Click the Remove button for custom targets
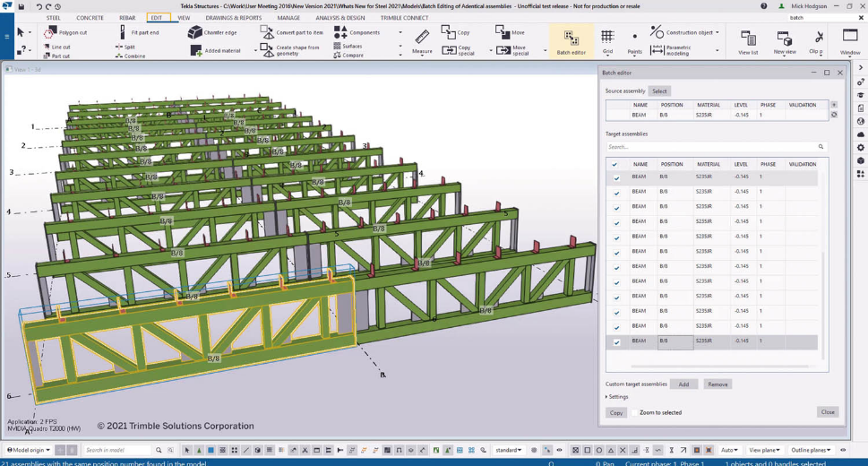Screen dimensions: 868x466 click(718, 384)
